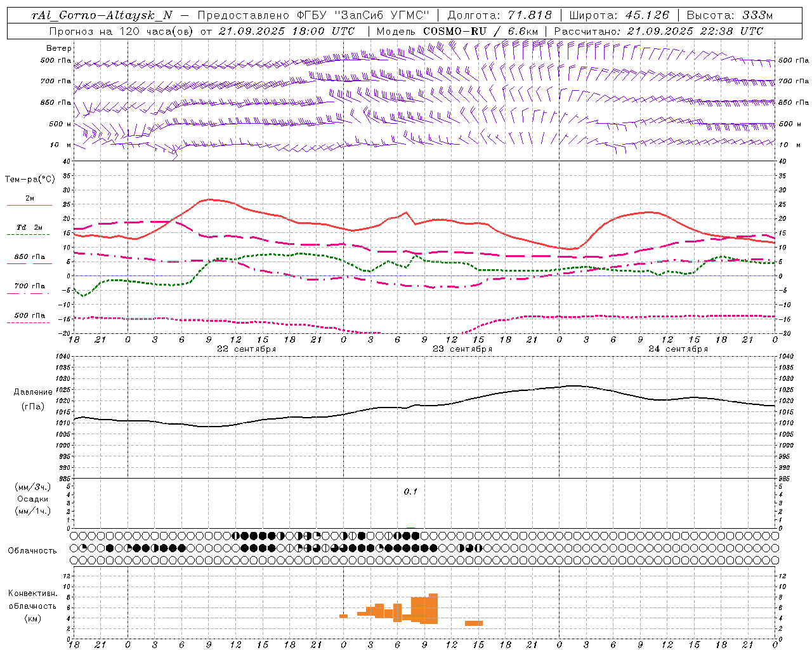Click the station name rAl_Gorno-Altaysk_N
This screenshot has height=650, width=812.
click(102, 15)
